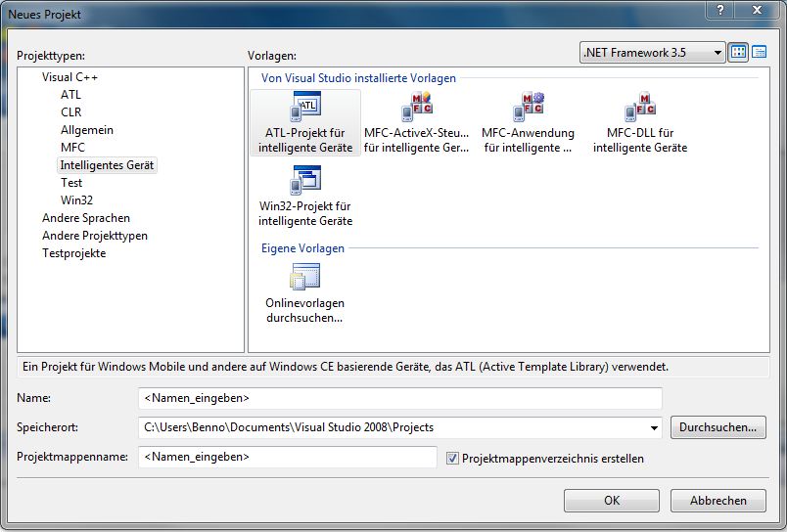Open Onlinevorlagen durchsuchen icon

pos(304,277)
